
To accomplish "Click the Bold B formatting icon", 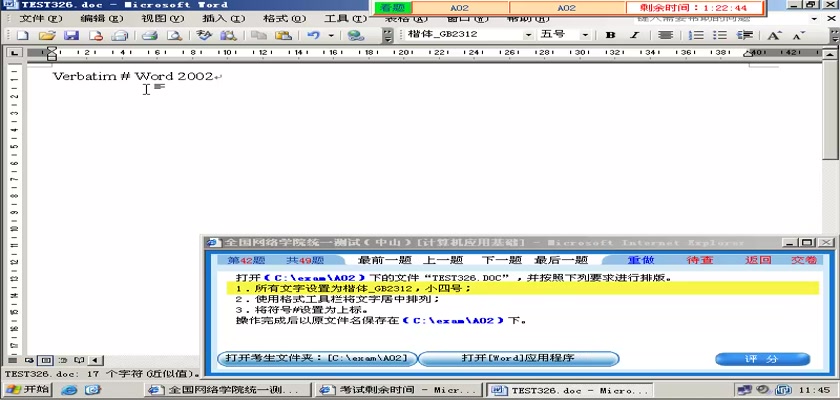I will [610, 35].
